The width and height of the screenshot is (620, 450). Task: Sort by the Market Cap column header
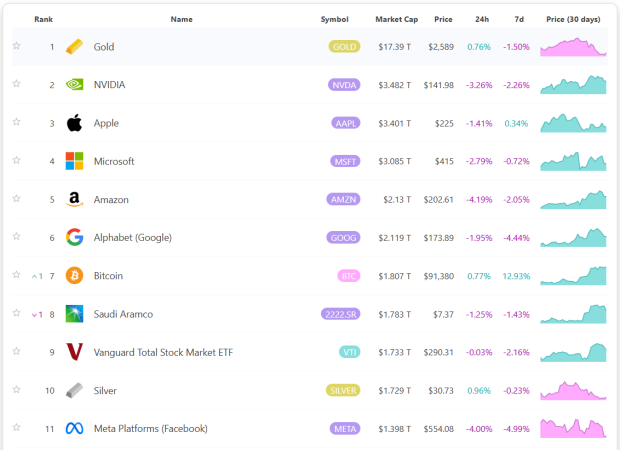tap(397, 19)
